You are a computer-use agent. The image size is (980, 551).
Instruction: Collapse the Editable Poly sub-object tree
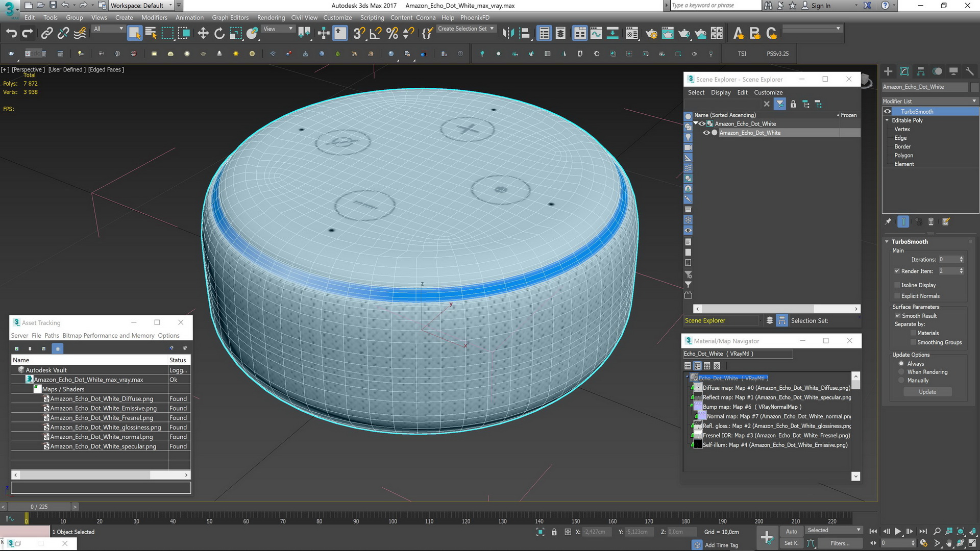click(x=887, y=120)
